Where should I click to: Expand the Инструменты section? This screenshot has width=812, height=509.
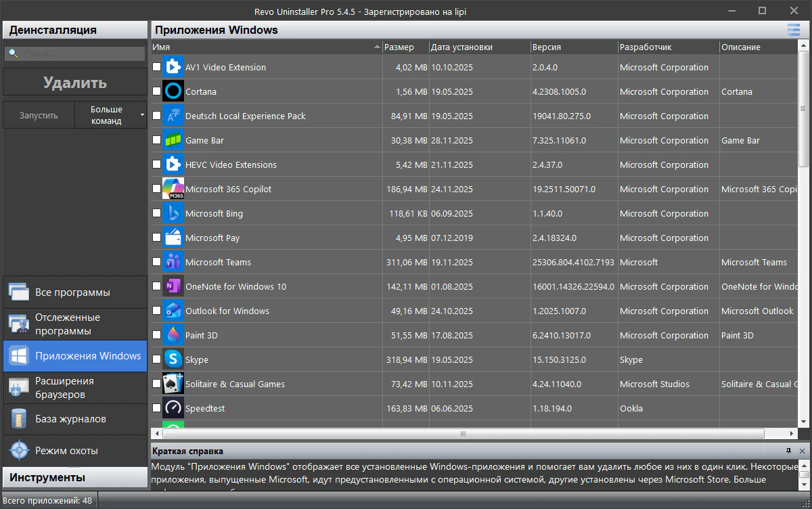(x=74, y=477)
